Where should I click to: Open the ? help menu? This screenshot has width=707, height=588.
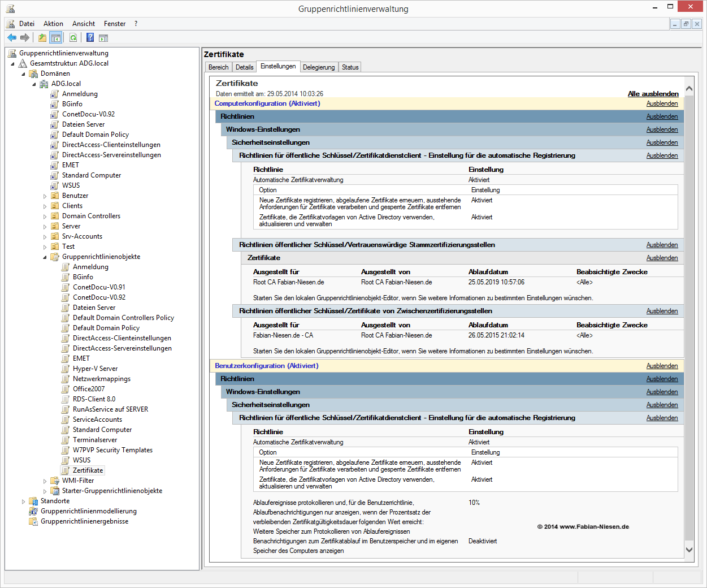136,24
